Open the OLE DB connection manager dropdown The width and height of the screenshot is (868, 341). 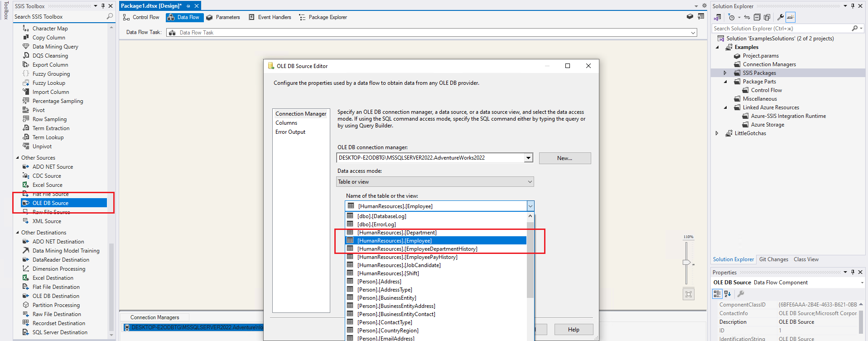(x=528, y=158)
